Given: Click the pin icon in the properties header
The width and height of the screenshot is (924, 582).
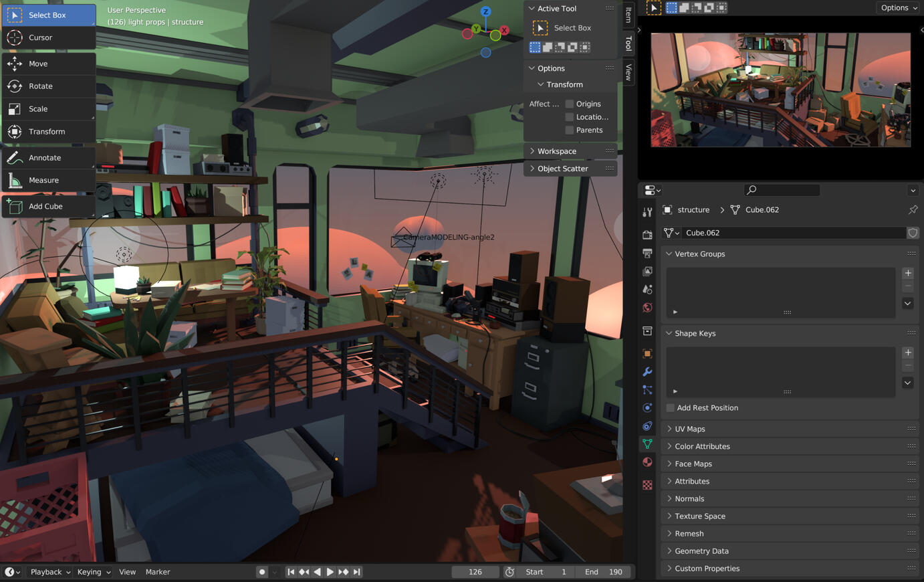Looking at the screenshot, I should [913, 210].
